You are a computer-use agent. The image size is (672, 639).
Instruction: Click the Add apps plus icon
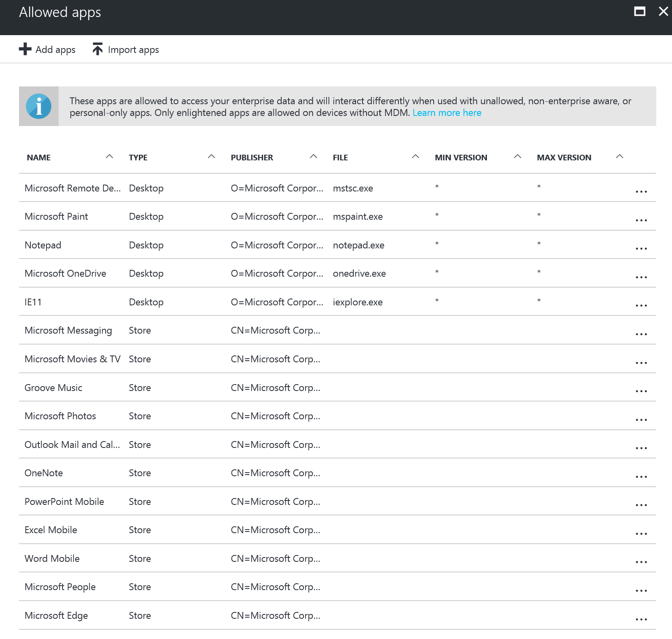[x=25, y=49]
